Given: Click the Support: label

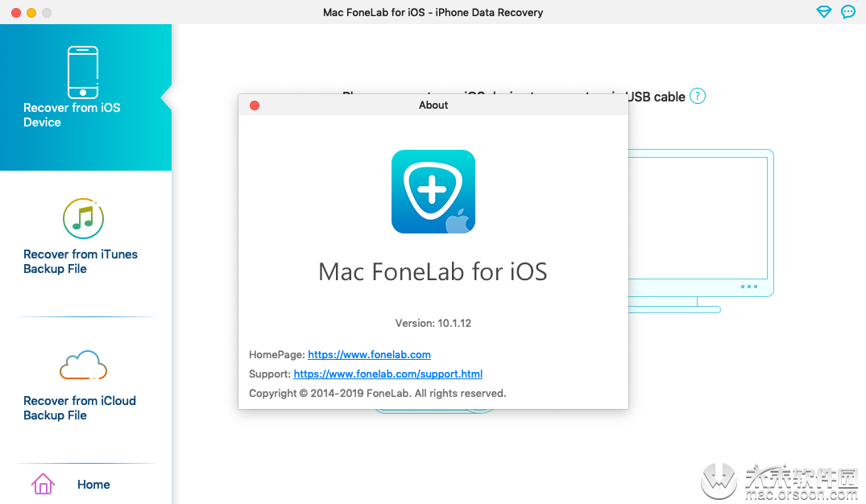Looking at the screenshot, I should (x=270, y=374).
